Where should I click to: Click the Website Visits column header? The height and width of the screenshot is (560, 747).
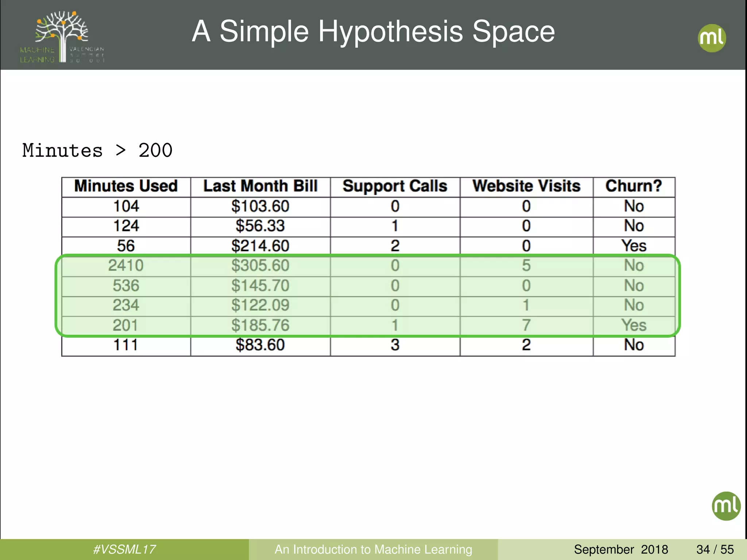pos(526,186)
